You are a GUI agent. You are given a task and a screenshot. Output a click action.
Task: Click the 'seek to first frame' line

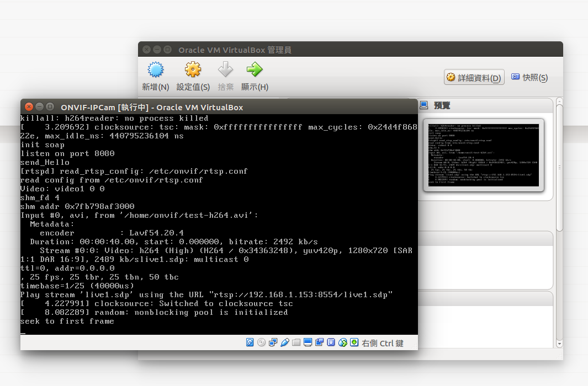point(67,321)
